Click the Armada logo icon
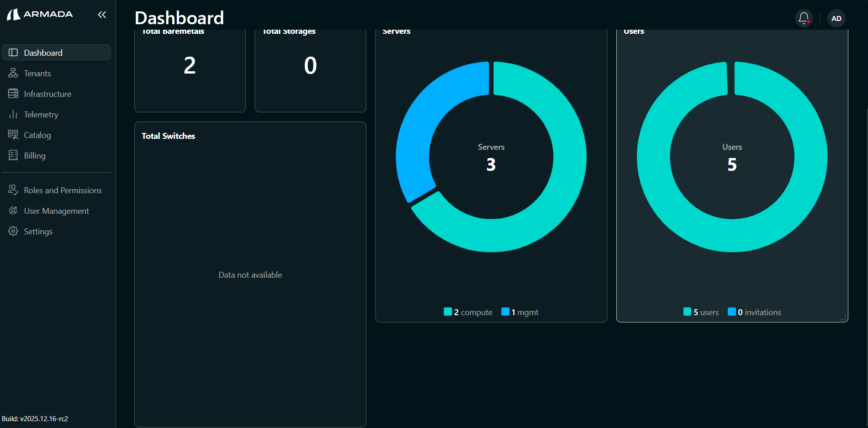 tap(14, 15)
